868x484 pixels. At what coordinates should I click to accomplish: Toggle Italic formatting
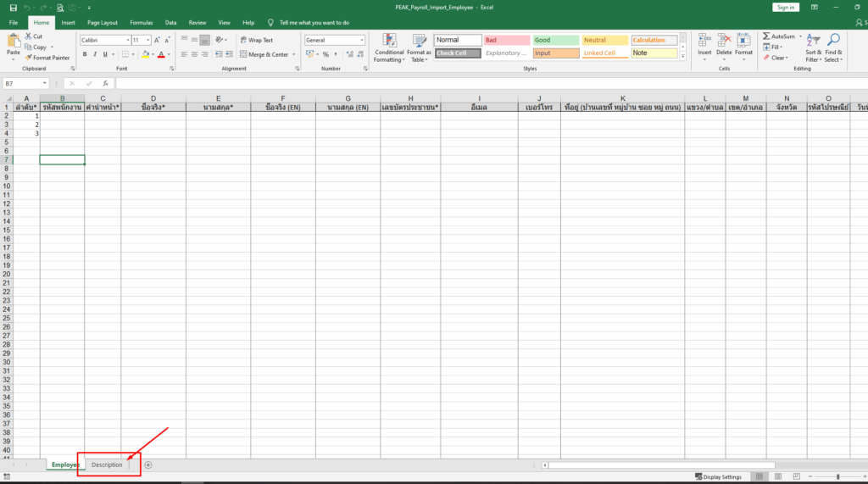coord(95,54)
